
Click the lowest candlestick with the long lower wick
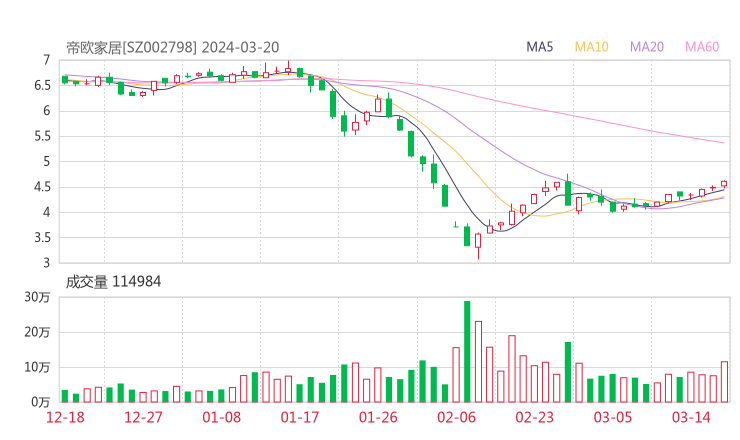[478, 245]
